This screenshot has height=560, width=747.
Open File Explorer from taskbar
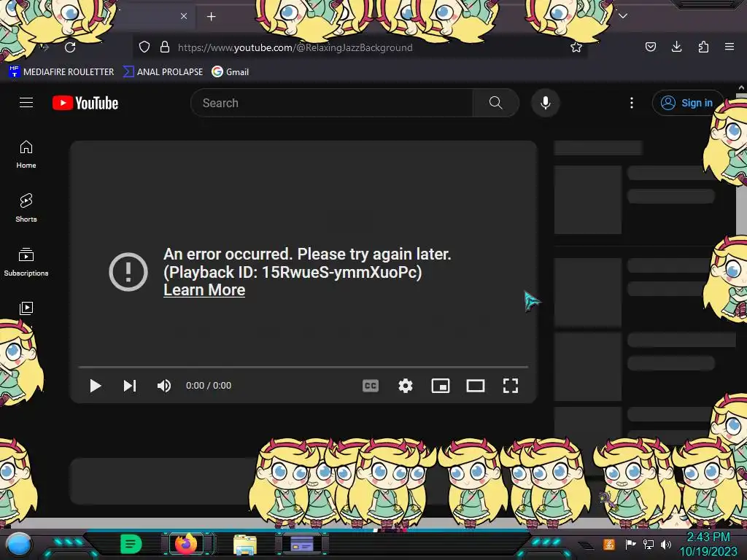pyautogui.click(x=245, y=544)
